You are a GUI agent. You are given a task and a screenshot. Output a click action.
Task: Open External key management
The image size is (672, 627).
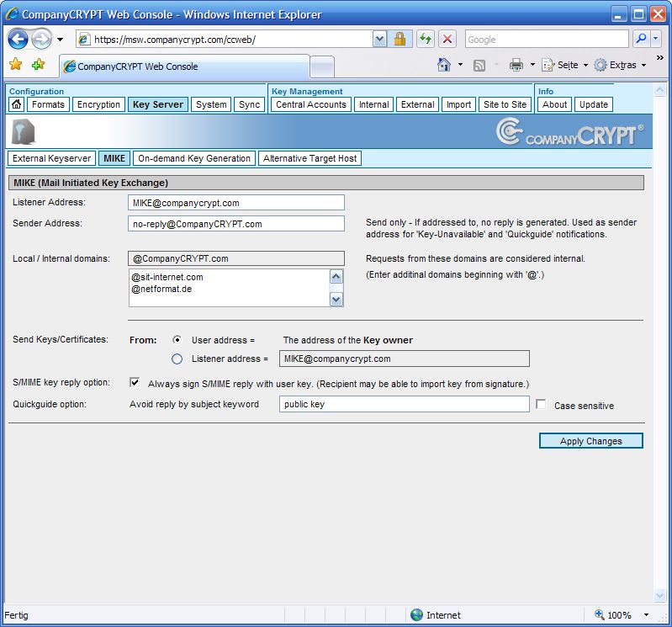click(x=417, y=104)
